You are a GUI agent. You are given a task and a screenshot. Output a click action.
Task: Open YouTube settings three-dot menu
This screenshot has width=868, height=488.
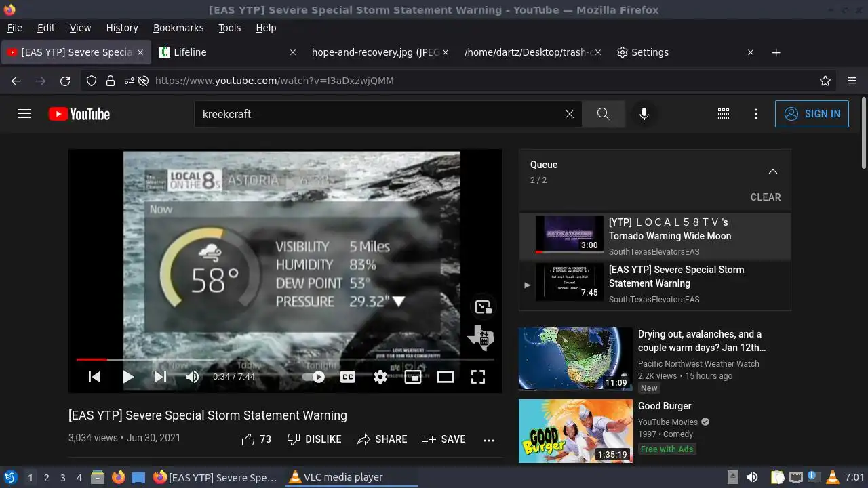(x=756, y=114)
